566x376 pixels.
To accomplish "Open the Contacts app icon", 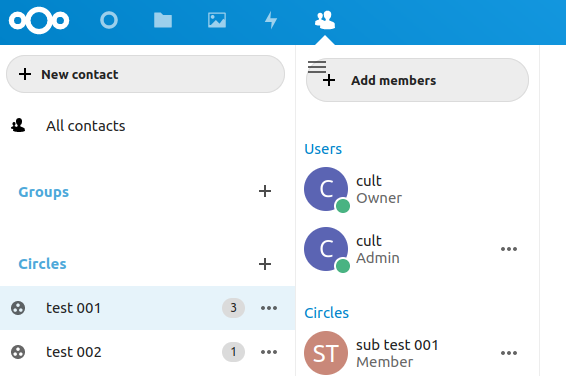I will 325,20.
